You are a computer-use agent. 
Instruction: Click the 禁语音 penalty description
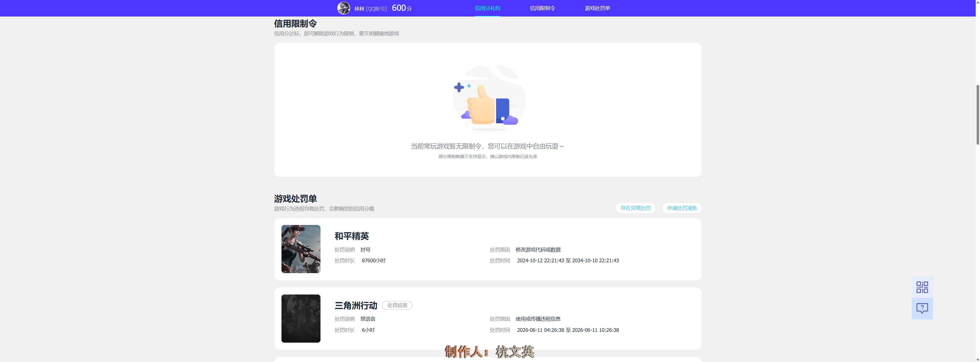[x=368, y=319]
